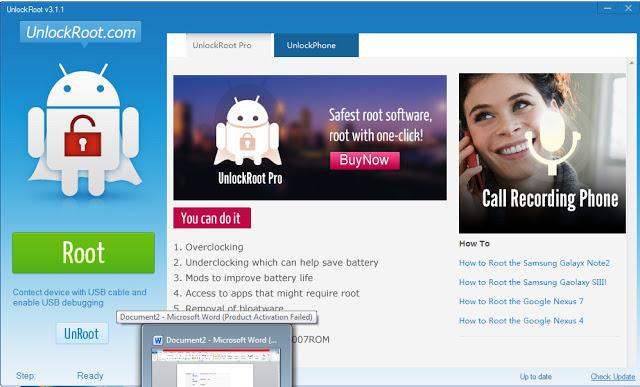Open How to Root Google Nexus 7 link
640x387 pixels.
coord(521,301)
